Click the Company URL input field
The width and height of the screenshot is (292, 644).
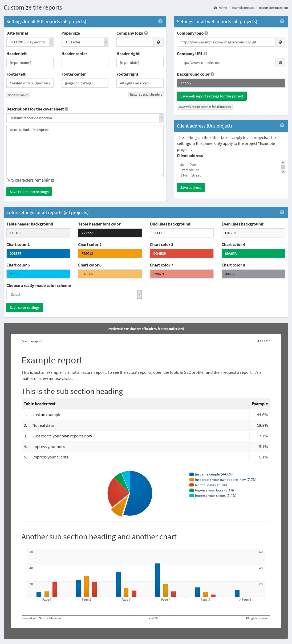click(226, 63)
